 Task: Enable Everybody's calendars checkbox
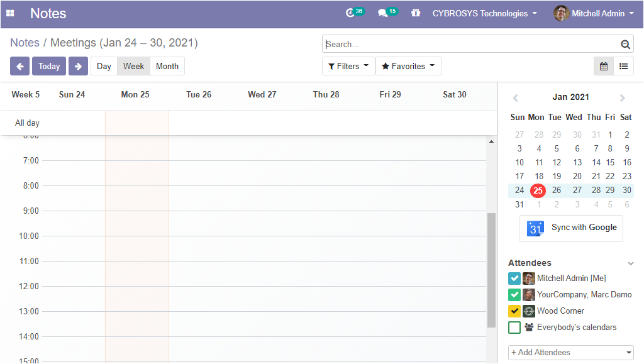click(514, 328)
